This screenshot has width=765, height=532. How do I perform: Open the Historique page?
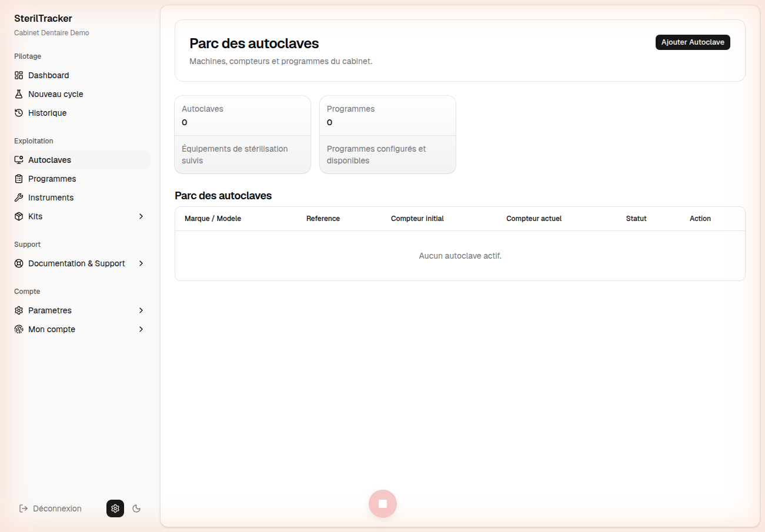[x=80, y=113]
